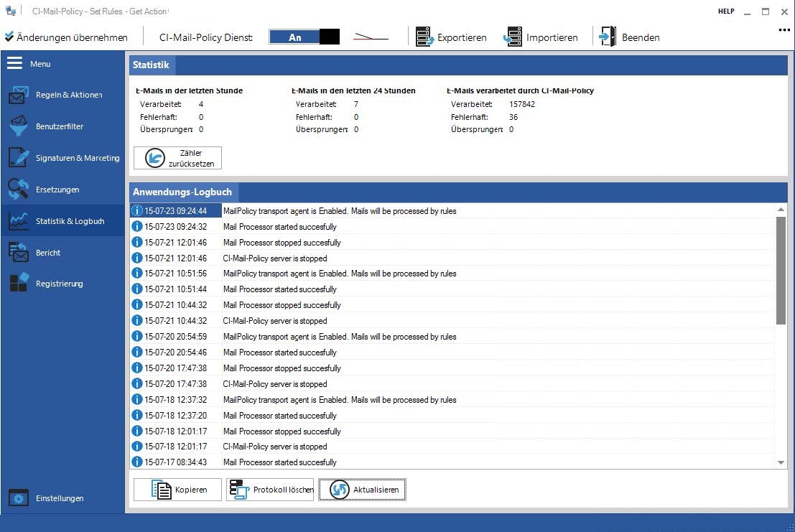Select log row 15-07-18 12:01:17 server is stopped
Viewport: 795px width, 532px height.
tap(451, 447)
